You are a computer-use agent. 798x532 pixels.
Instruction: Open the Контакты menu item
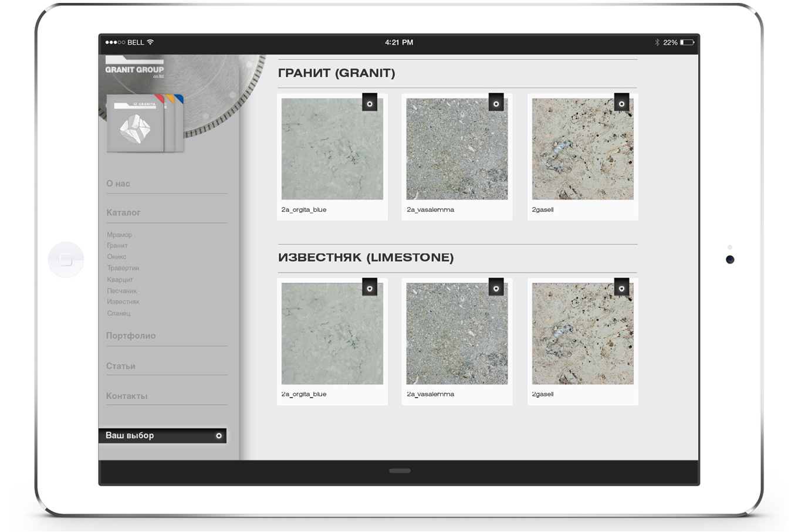click(127, 396)
